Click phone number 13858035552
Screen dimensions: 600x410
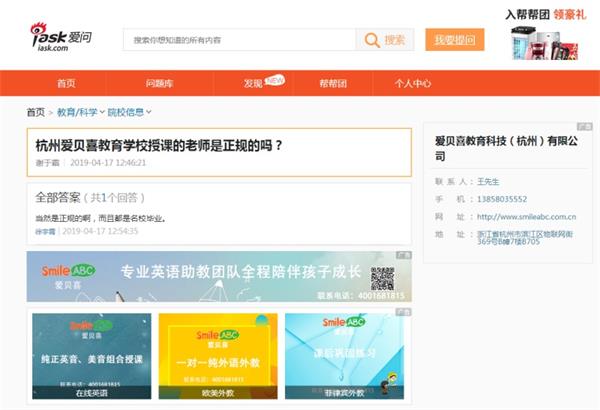(x=502, y=199)
